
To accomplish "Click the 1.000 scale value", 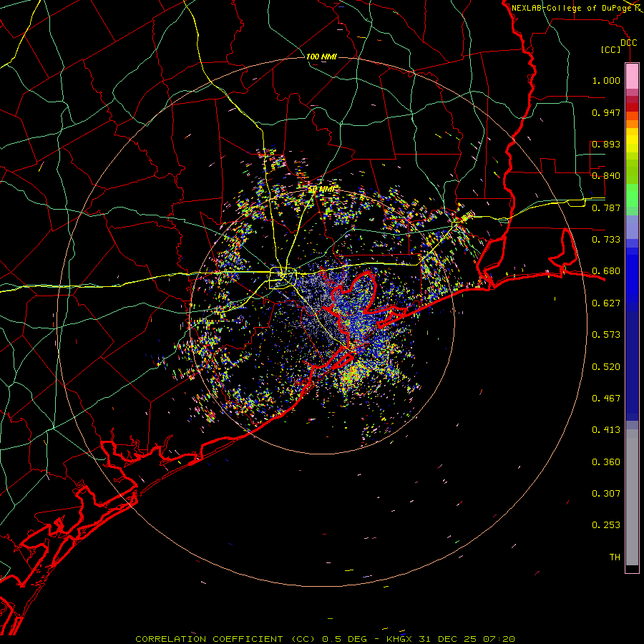I will [x=606, y=80].
